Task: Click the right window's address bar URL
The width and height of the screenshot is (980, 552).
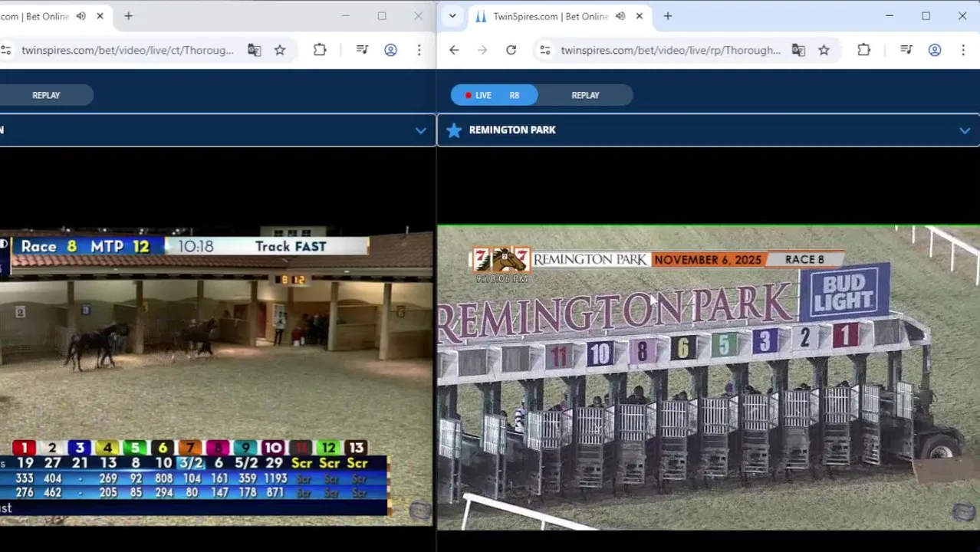Action: point(671,50)
